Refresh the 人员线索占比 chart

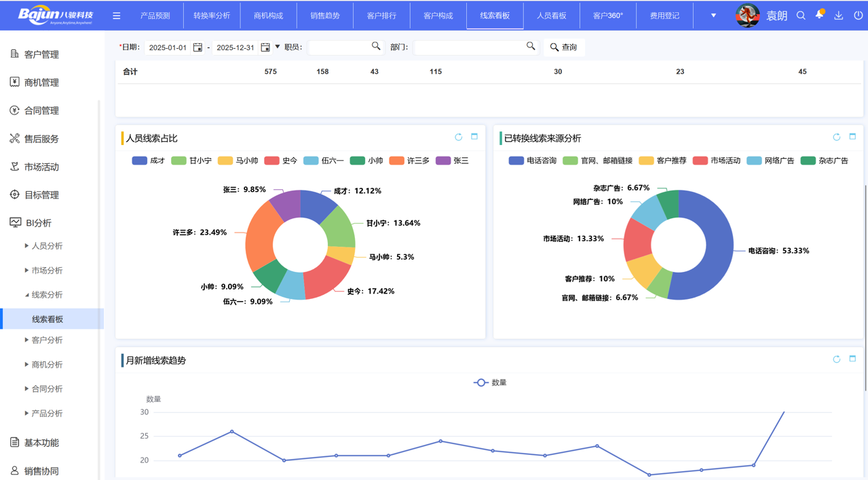(458, 136)
